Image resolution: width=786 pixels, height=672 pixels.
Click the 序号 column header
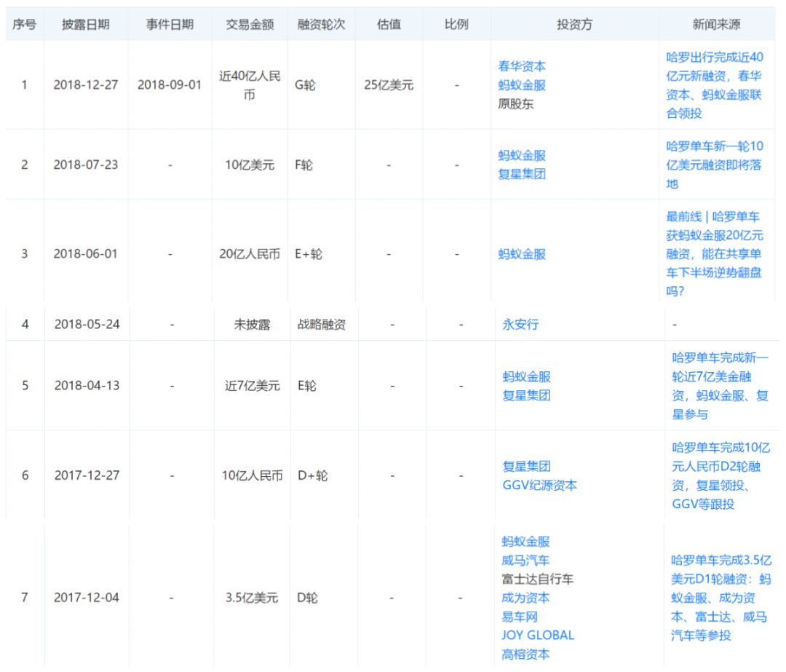tap(24, 24)
